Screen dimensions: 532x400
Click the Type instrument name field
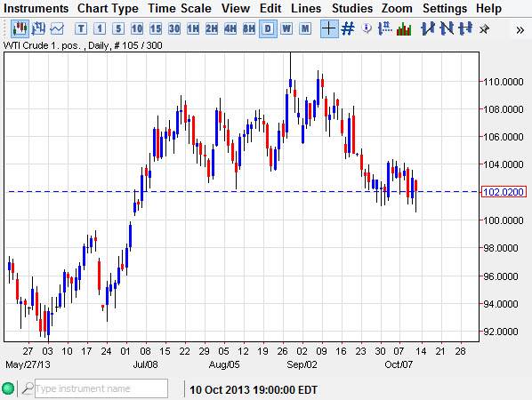[x=101, y=388]
